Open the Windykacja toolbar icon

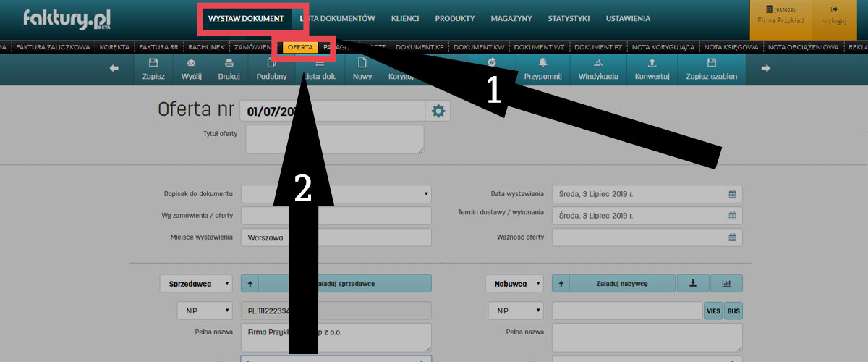(x=598, y=64)
